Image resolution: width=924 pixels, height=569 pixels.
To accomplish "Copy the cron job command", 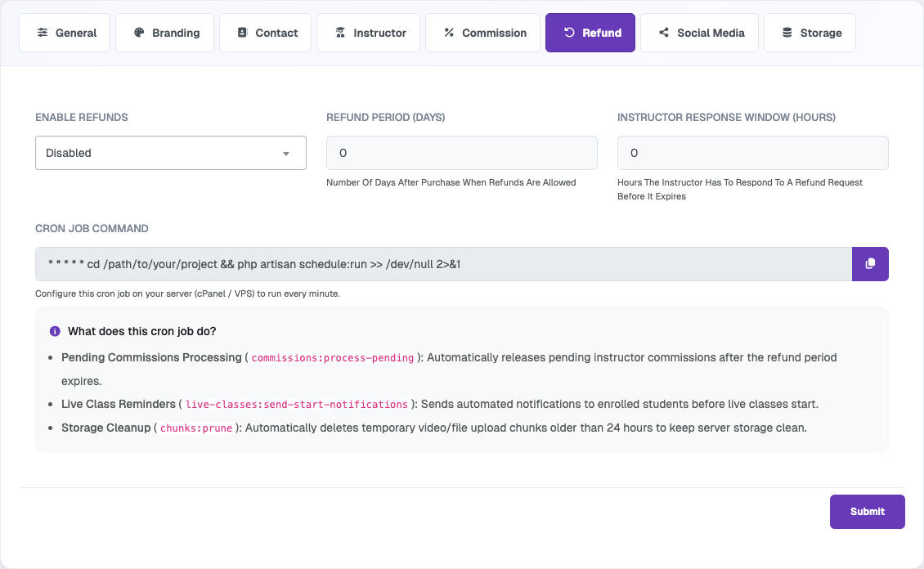I will (870, 264).
